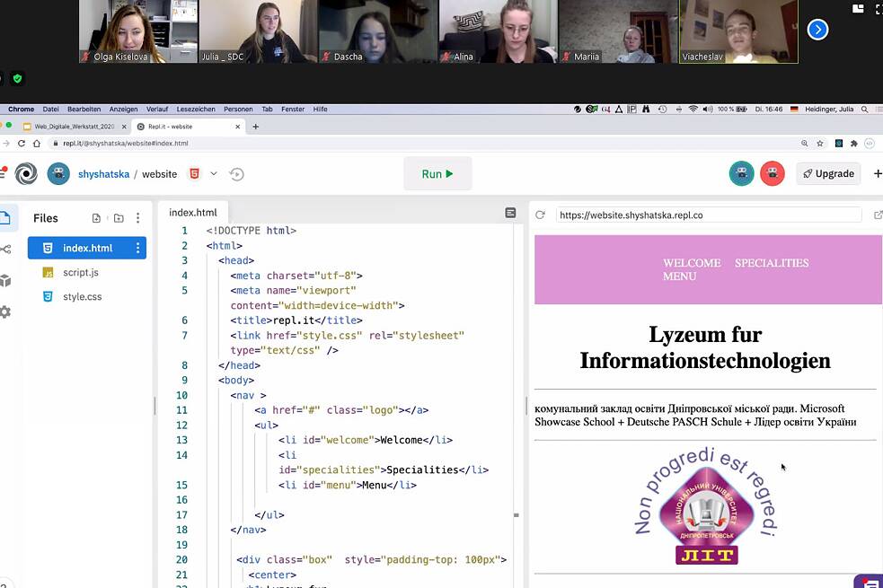Select index.html in the file list
This screenshot has height=588, width=883.
[87, 248]
